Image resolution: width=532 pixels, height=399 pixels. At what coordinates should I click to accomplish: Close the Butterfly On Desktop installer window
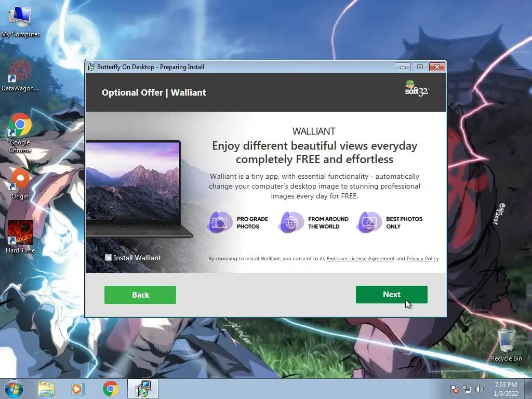(x=437, y=67)
